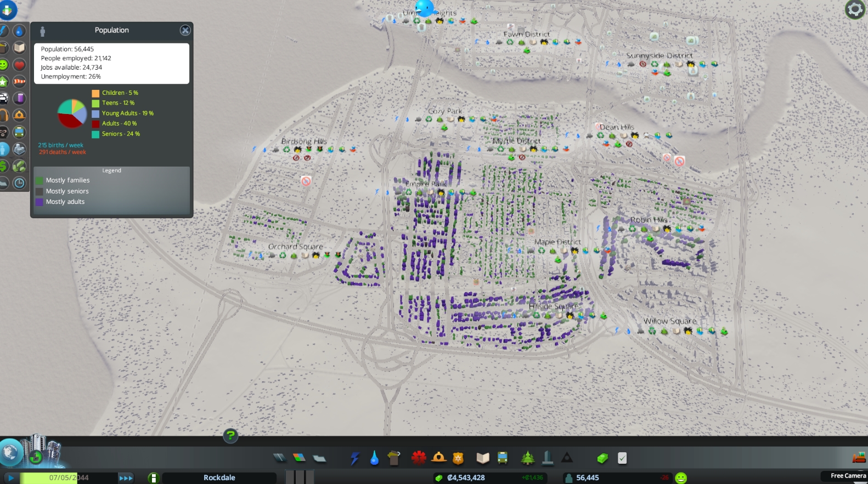The width and height of the screenshot is (868, 484).
Task: Change the simulation speed arrows
Action: (x=126, y=478)
